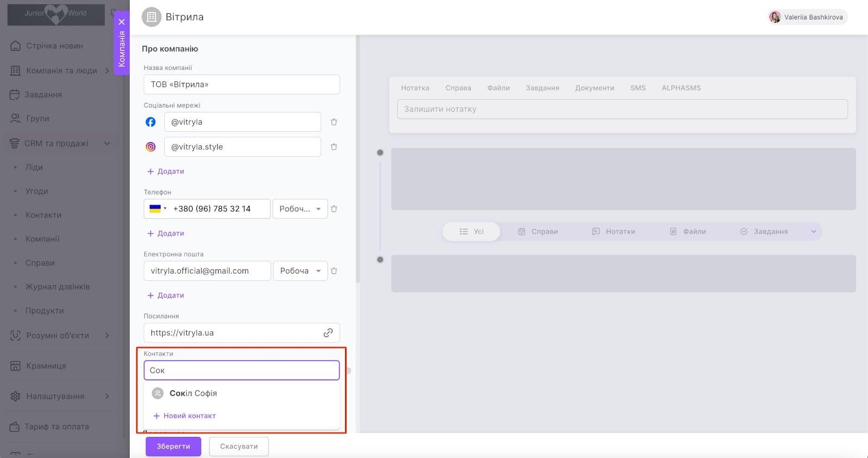Close the Компанія side panel

[122, 22]
